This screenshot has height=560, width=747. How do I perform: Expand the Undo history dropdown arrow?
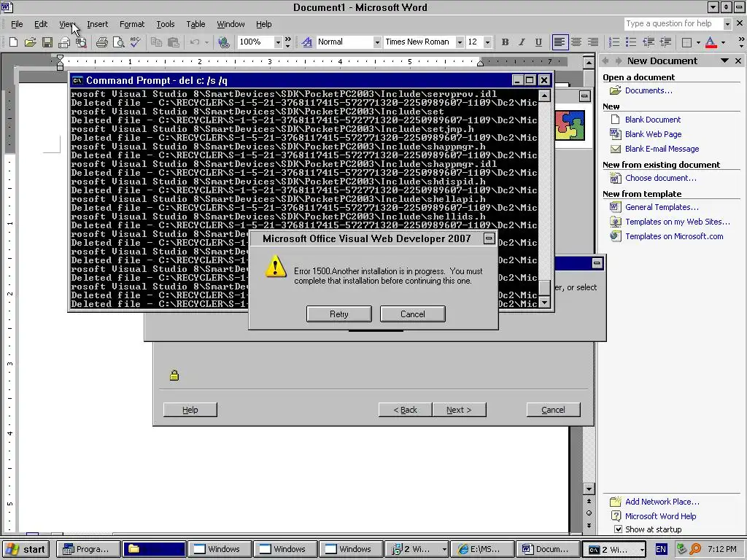pyautogui.click(x=206, y=42)
